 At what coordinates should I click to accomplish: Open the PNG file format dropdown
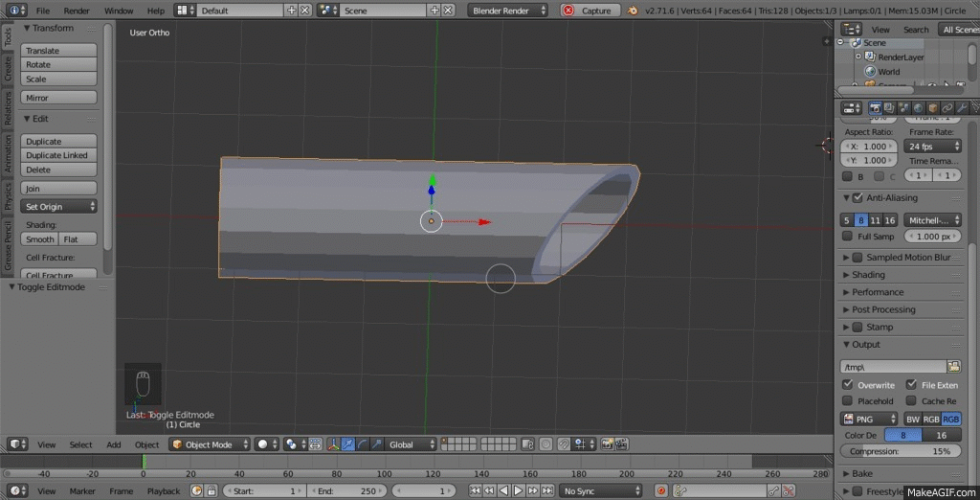[869, 419]
